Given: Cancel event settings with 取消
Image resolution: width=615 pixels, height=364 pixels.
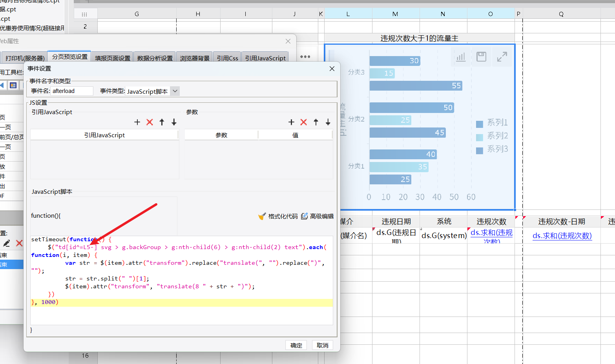Looking at the screenshot, I should tap(323, 345).
